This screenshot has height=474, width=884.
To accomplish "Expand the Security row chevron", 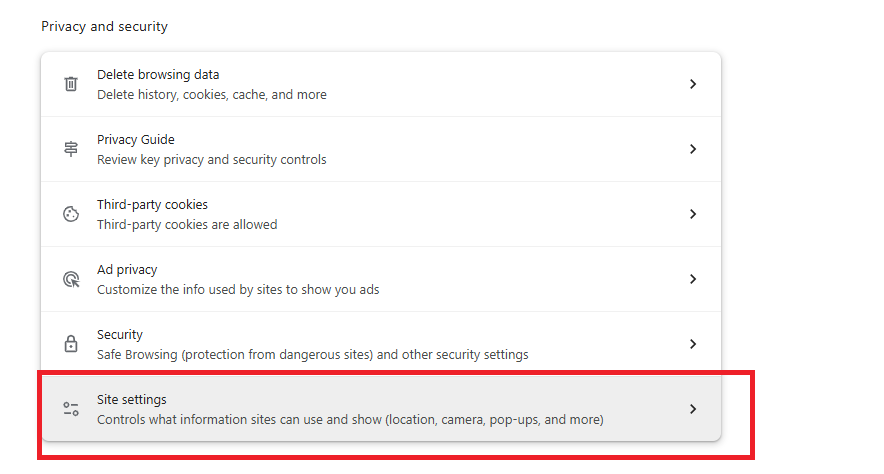I will [693, 344].
